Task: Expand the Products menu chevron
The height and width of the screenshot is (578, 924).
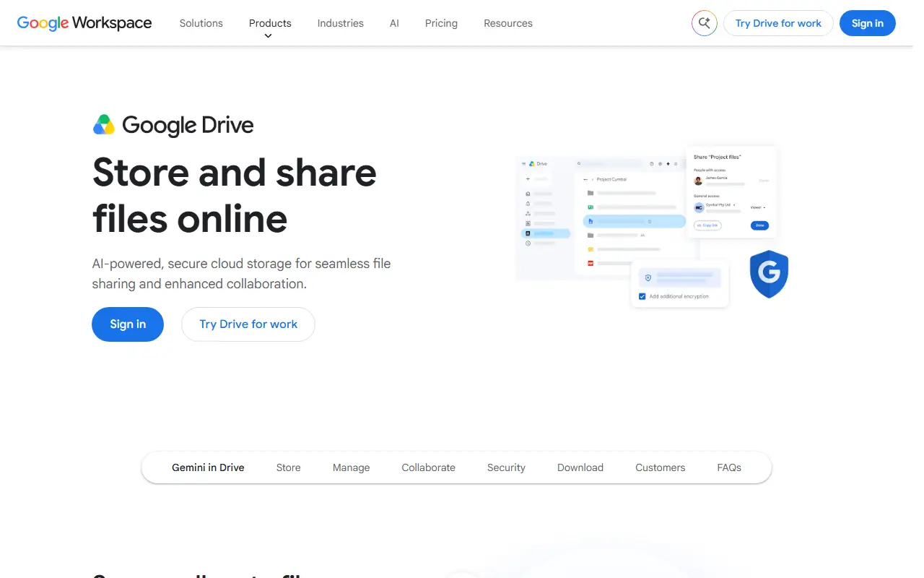Action: pyautogui.click(x=268, y=36)
